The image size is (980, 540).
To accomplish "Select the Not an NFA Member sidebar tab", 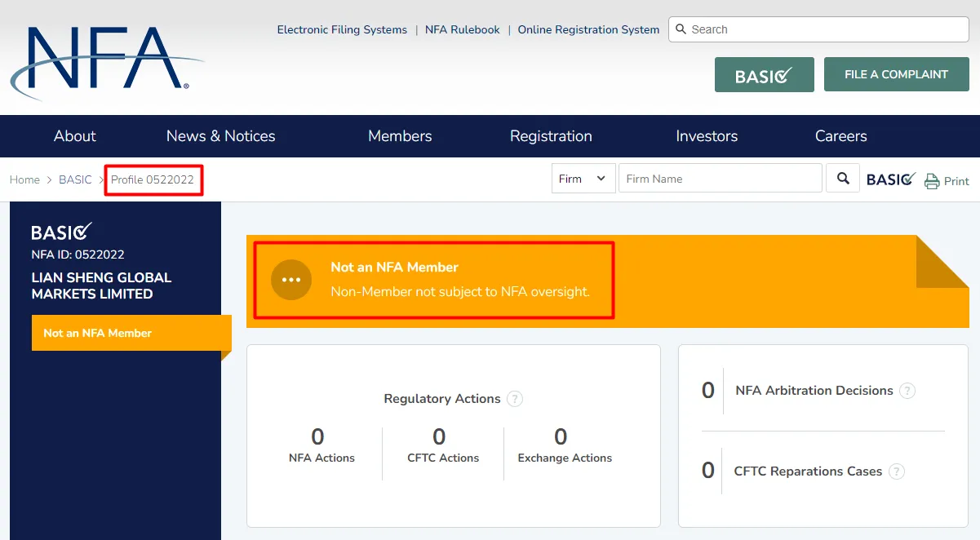I will [x=131, y=333].
